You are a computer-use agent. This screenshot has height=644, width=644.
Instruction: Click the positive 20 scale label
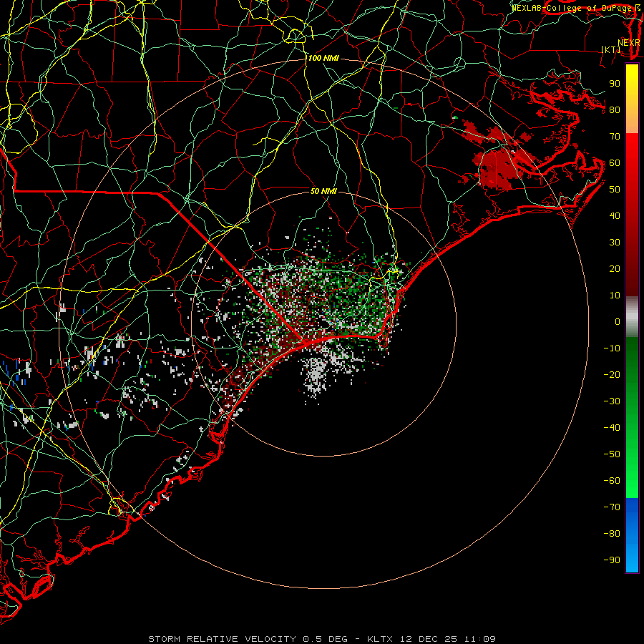tap(615, 268)
